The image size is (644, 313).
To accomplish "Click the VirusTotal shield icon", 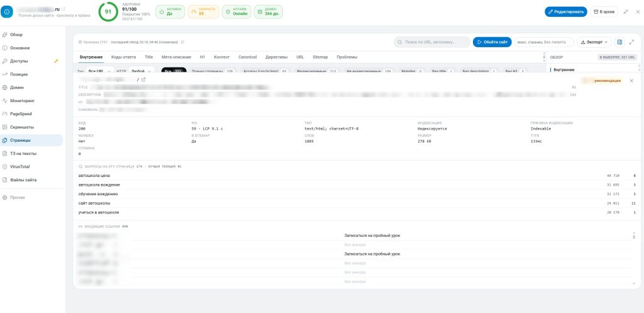I will click(x=5, y=167).
